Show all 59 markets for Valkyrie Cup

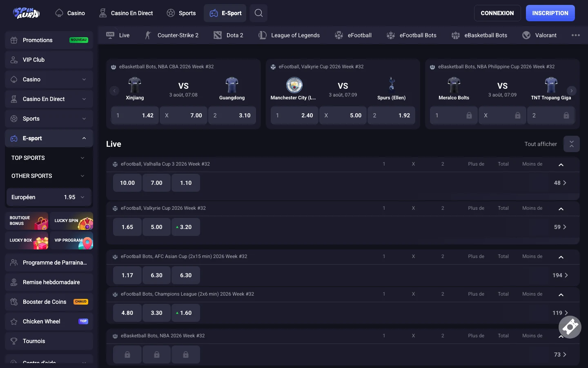(560, 227)
